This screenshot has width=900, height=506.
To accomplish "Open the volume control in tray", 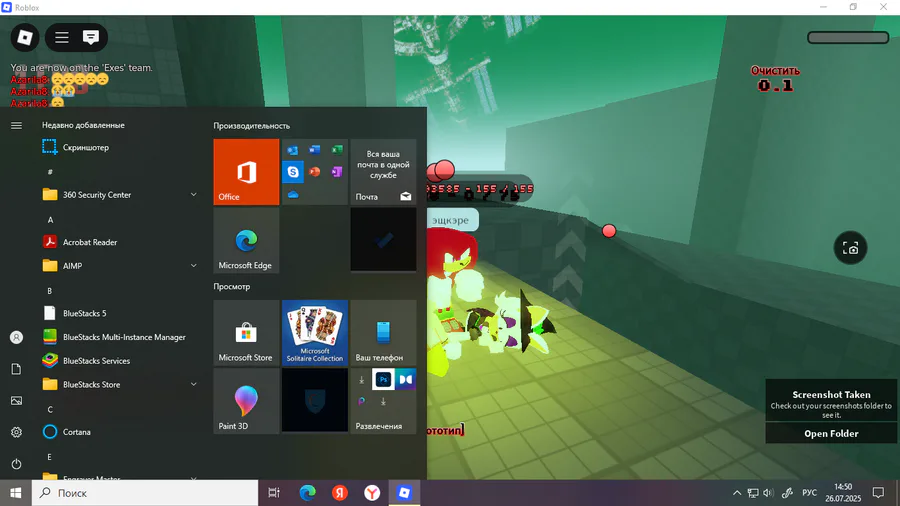I will [769, 493].
